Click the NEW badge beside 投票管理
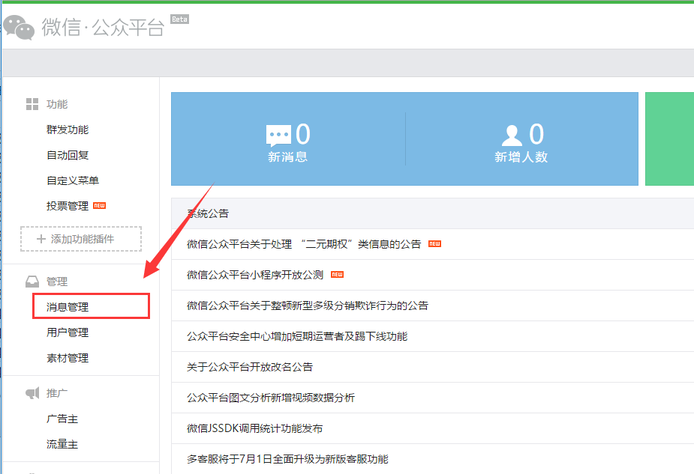 tap(100, 205)
